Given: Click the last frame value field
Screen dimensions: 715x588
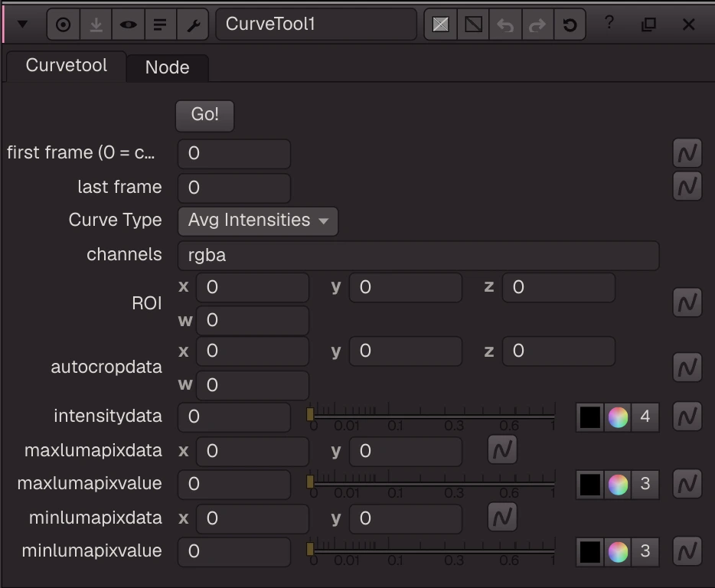Looking at the screenshot, I should [234, 188].
